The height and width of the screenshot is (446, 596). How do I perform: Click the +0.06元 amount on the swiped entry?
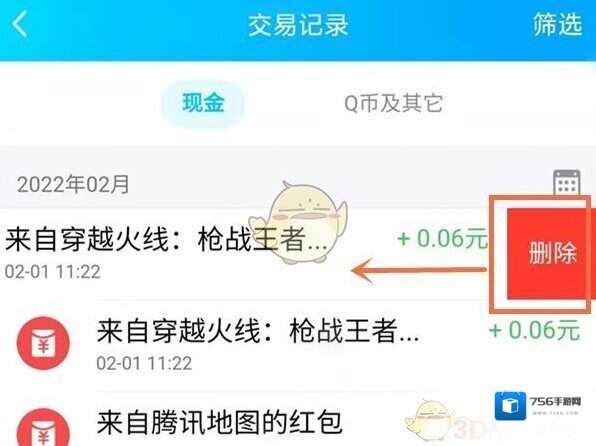[x=442, y=239]
